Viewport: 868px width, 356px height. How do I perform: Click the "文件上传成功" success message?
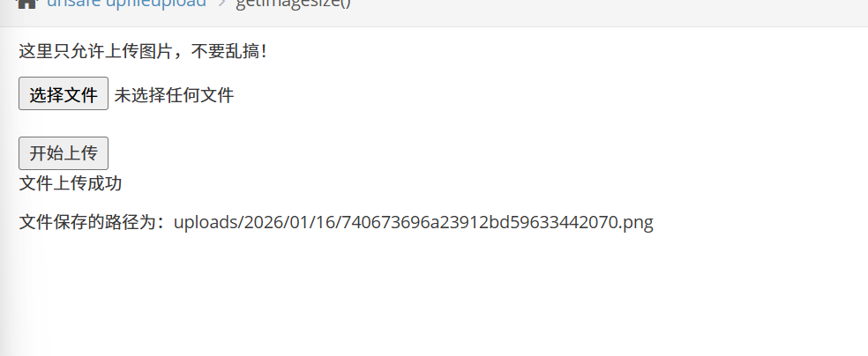pyautogui.click(x=70, y=183)
